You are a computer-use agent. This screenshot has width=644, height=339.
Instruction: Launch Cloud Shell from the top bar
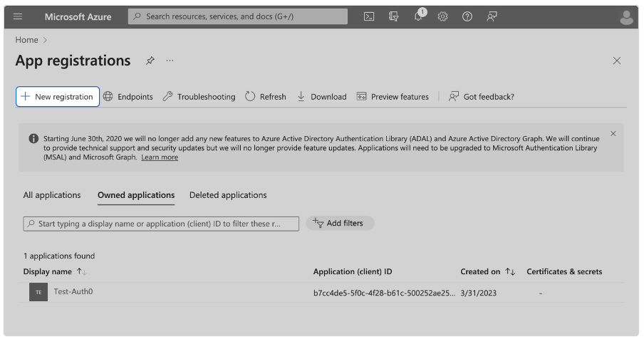pos(369,16)
